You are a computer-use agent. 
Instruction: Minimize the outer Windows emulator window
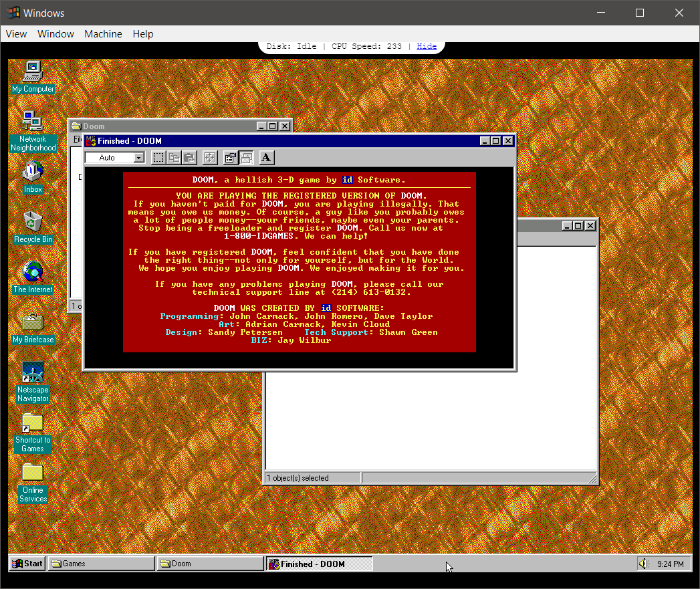pyautogui.click(x=601, y=13)
